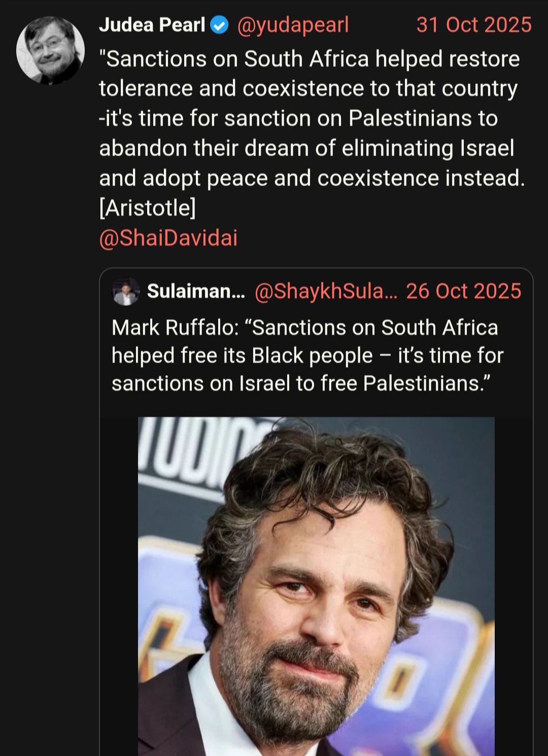This screenshot has width=548, height=756.
Task: Click the quoted text starting "Mark Ruffalo:"
Action: tap(307, 355)
